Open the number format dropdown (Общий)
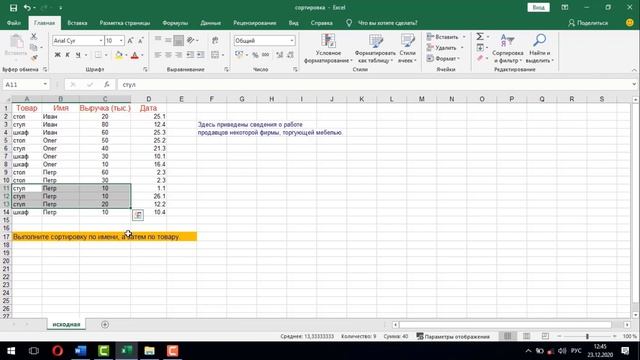Image resolution: width=640 pixels, height=360 pixels. point(292,41)
